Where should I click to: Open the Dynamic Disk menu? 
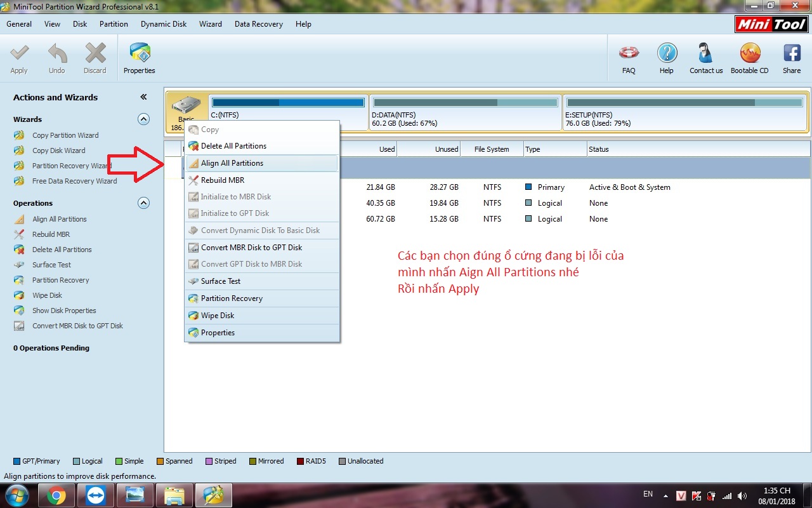coord(164,24)
